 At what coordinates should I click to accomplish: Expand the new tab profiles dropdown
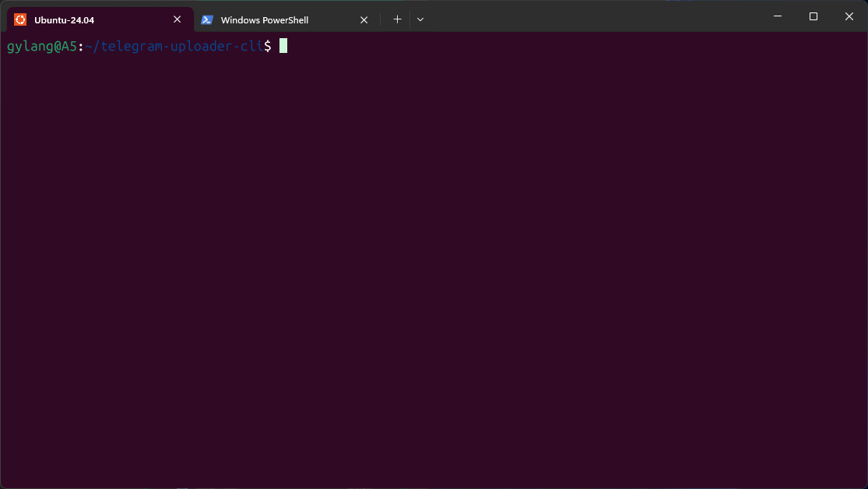[x=420, y=19]
